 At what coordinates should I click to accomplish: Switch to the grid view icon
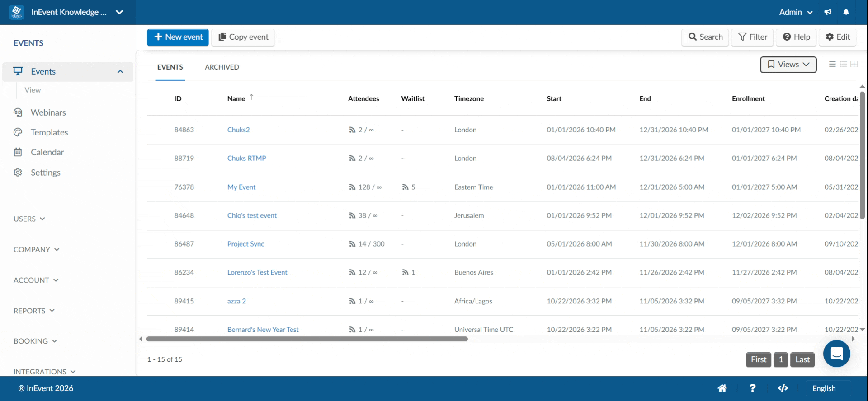pyautogui.click(x=854, y=65)
